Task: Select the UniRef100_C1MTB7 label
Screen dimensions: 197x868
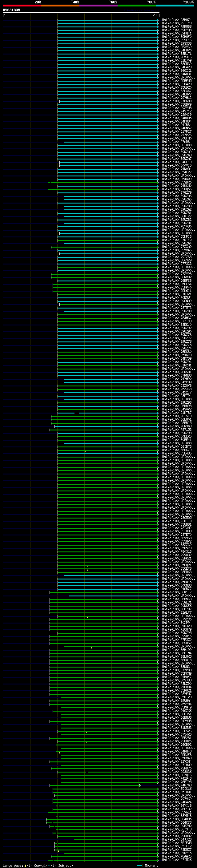Action: [177, 413]
